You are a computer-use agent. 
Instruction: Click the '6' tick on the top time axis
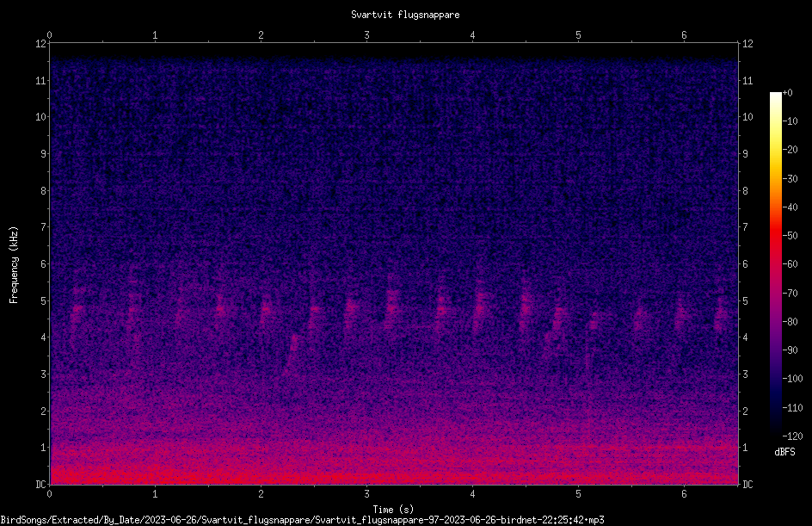tap(684, 35)
